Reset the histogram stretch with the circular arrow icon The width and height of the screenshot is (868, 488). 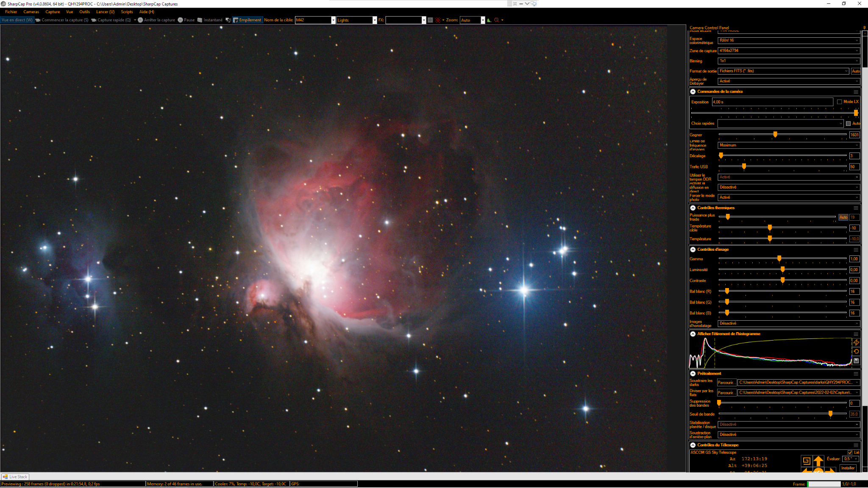[856, 352]
